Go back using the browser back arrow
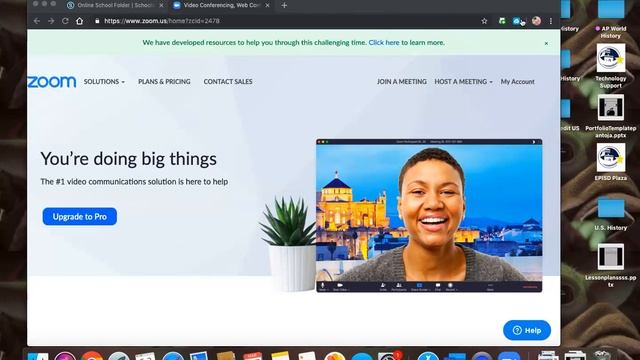 [37, 21]
